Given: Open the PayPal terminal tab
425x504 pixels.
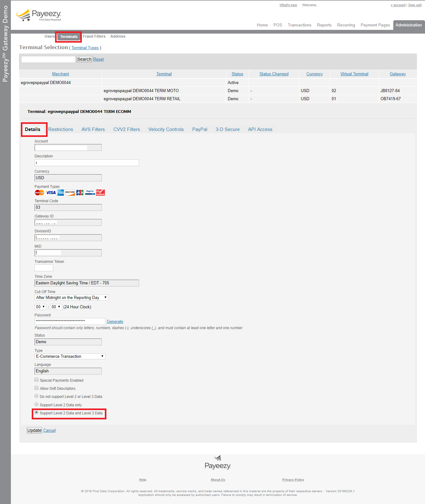Looking at the screenshot, I should pos(200,129).
